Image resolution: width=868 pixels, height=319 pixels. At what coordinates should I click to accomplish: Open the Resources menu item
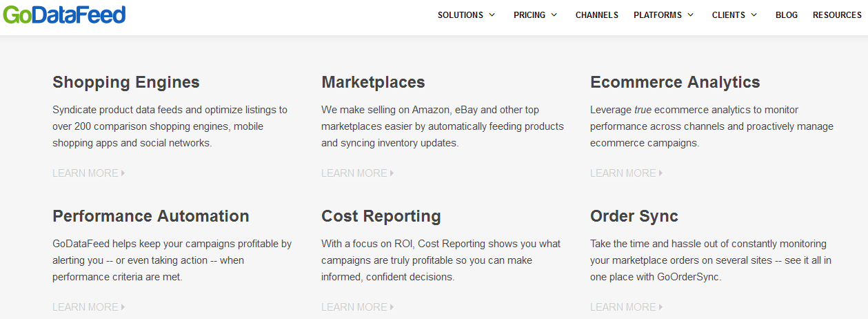(836, 14)
